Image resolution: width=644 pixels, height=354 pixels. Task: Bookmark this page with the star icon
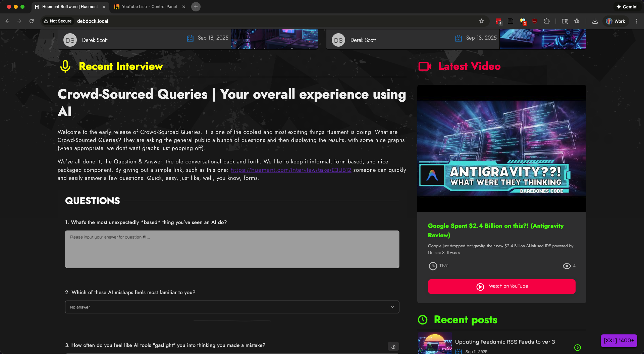pos(482,21)
